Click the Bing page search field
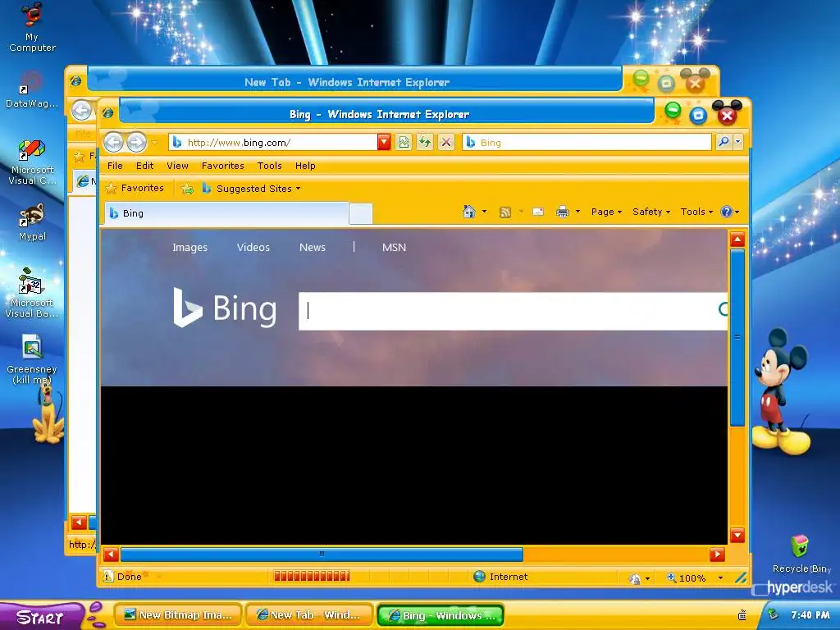 (513, 311)
